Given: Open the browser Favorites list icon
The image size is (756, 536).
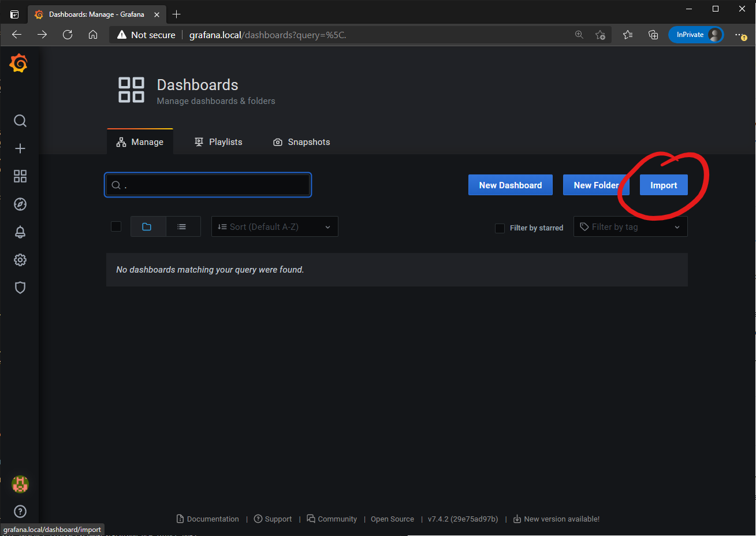Looking at the screenshot, I should point(628,35).
